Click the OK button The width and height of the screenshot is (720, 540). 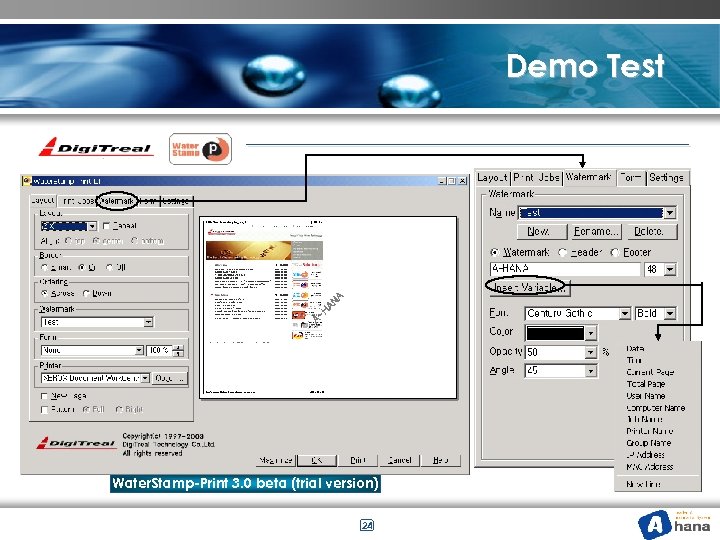317,460
